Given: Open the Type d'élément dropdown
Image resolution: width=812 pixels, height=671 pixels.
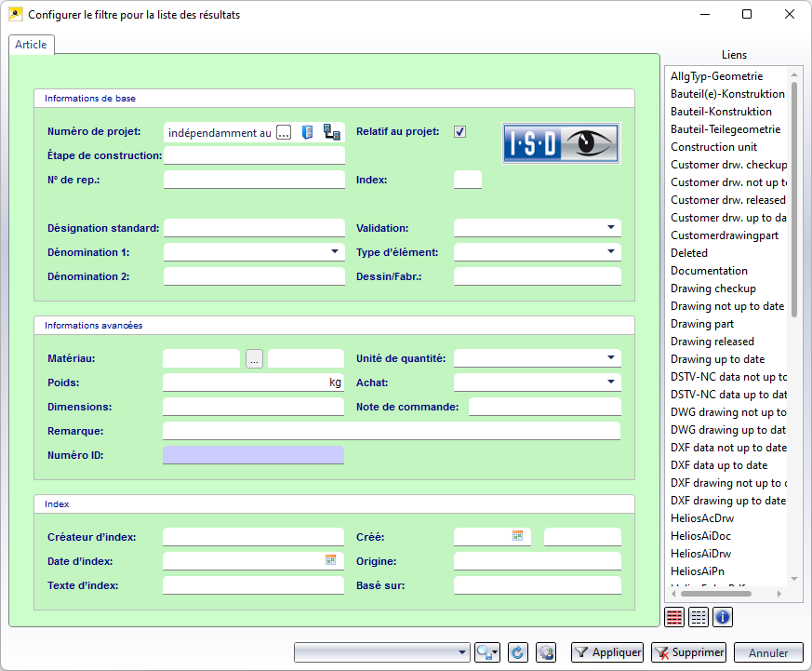Looking at the screenshot, I should [610, 252].
